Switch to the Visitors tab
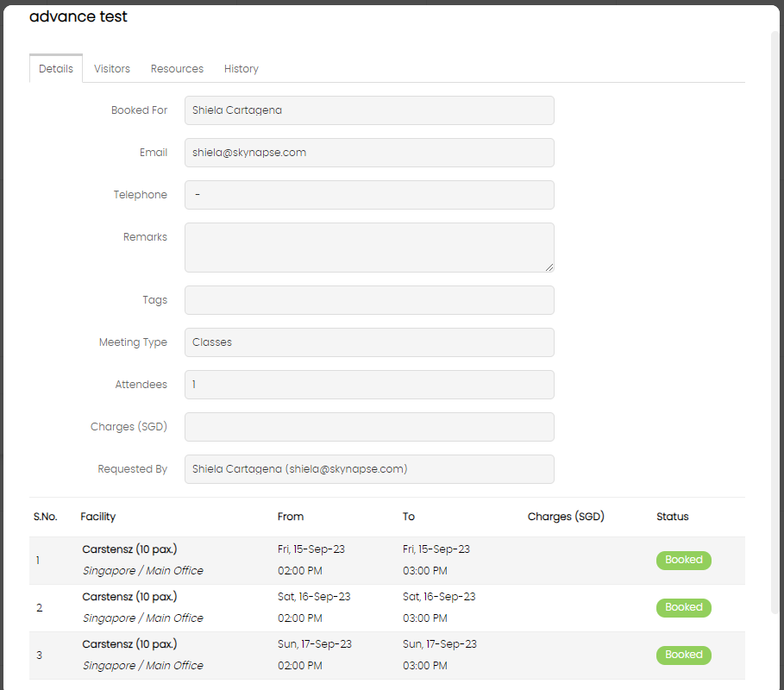 (112, 68)
